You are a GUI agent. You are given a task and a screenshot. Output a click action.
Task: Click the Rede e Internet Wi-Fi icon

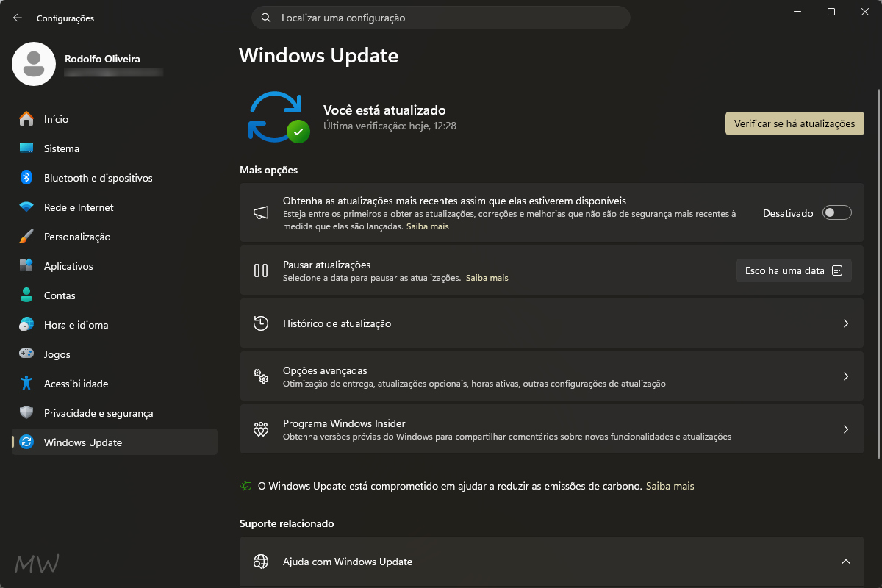pyautogui.click(x=26, y=207)
